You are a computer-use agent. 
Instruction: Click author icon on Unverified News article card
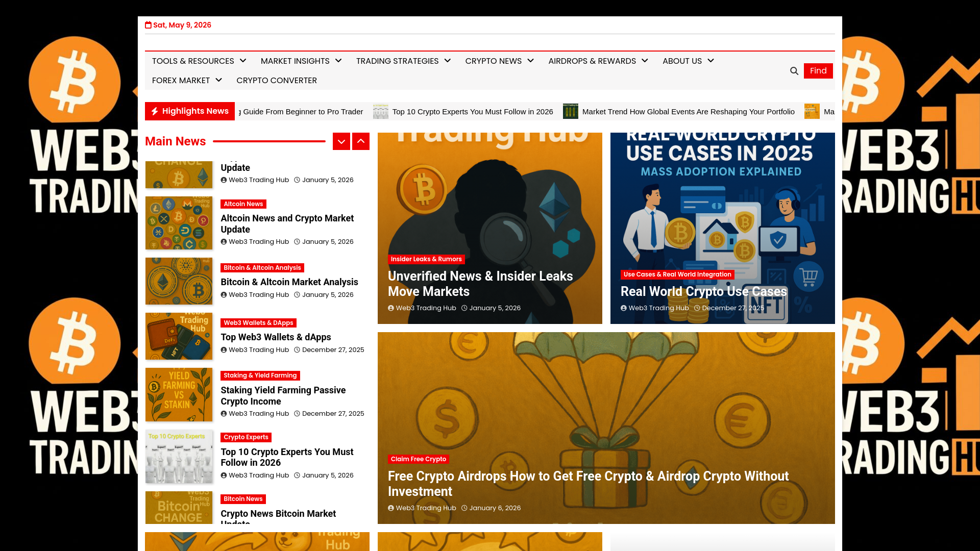pyautogui.click(x=391, y=308)
